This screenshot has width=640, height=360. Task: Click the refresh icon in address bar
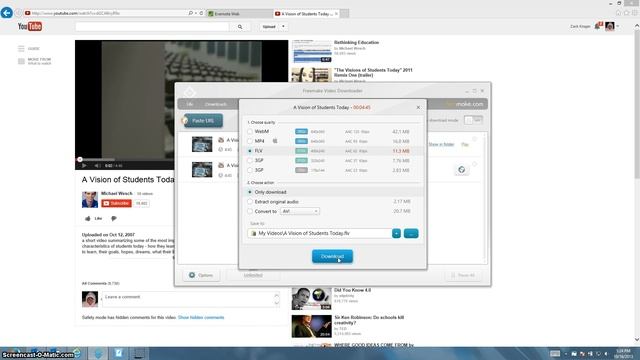[x=201, y=13]
